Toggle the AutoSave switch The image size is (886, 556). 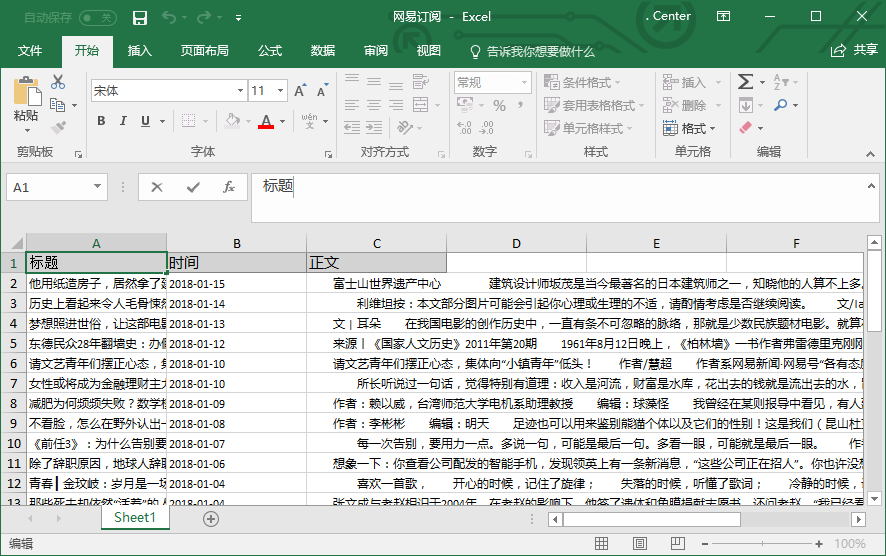pyautogui.click(x=98, y=18)
